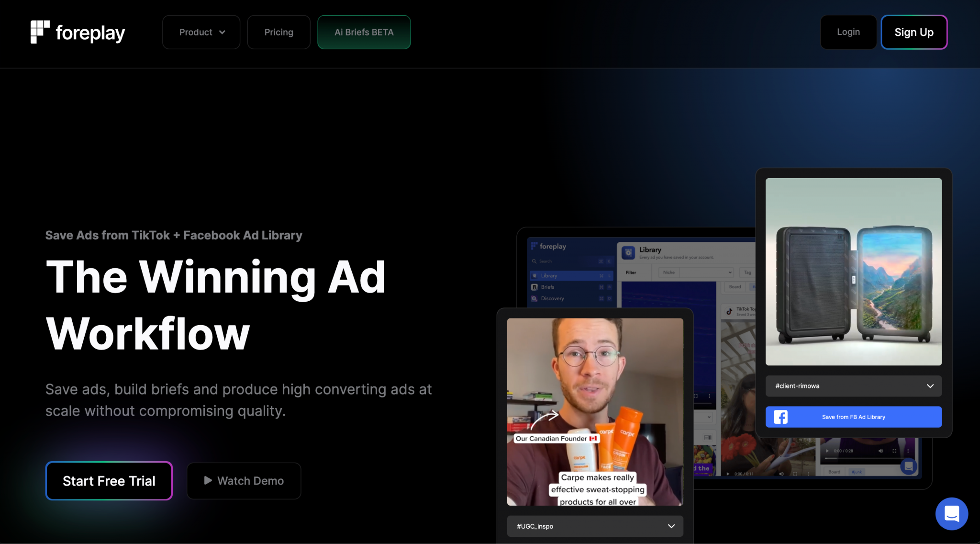This screenshot has width=980, height=544.
Task: Open more options on the 0:11 video
Action: tap(809, 474)
